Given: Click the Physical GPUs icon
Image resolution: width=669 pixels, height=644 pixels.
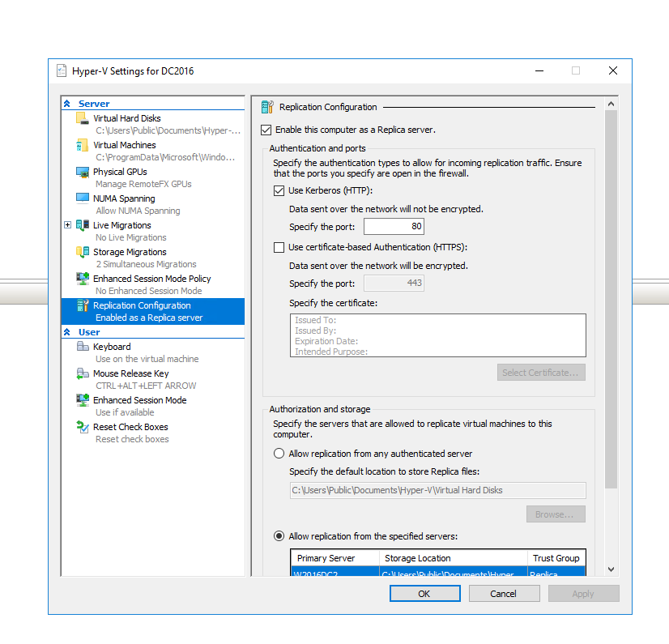Looking at the screenshot, I should (x=83, y=172).
